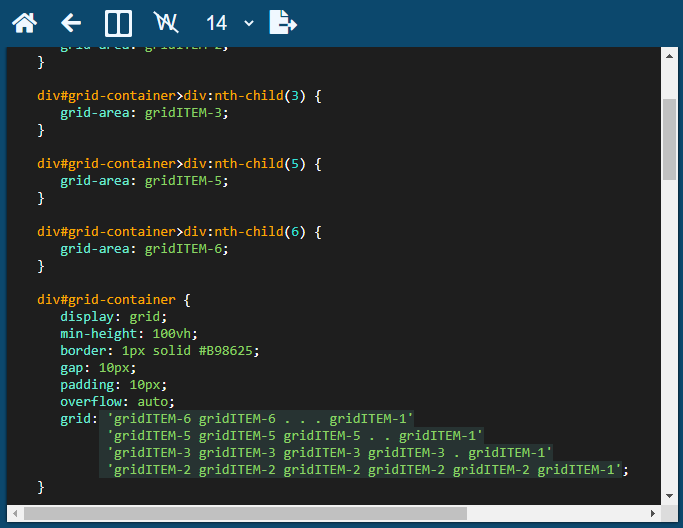Viewport: 683px width, 528px height.
Task: Click the 'grid:' property name
Action: 78,419
